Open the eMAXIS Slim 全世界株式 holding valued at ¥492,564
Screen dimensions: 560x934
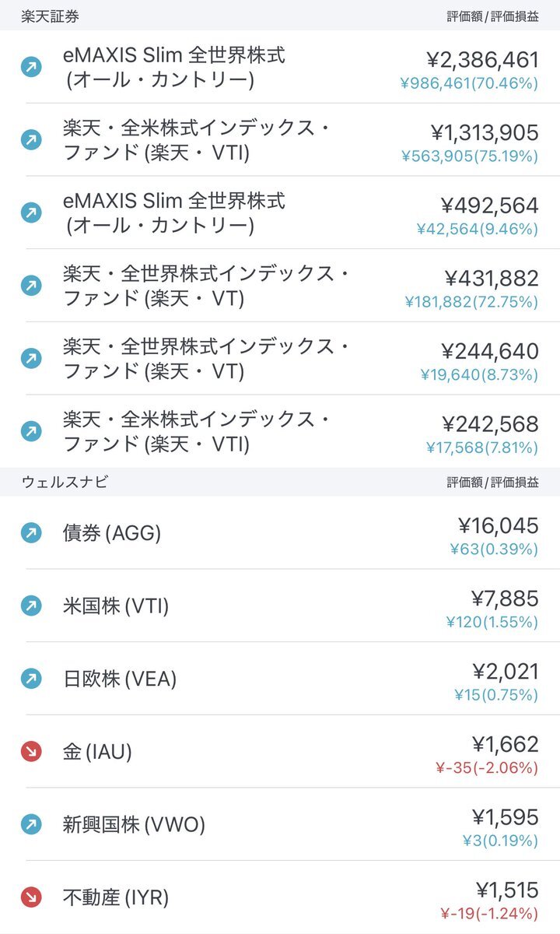280,213
